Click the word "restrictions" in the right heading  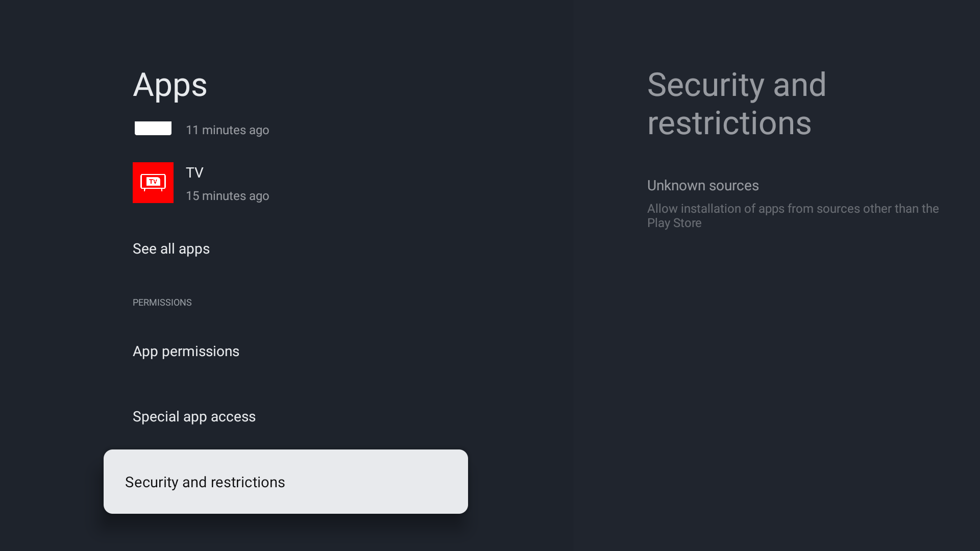(x=729, y=123)
